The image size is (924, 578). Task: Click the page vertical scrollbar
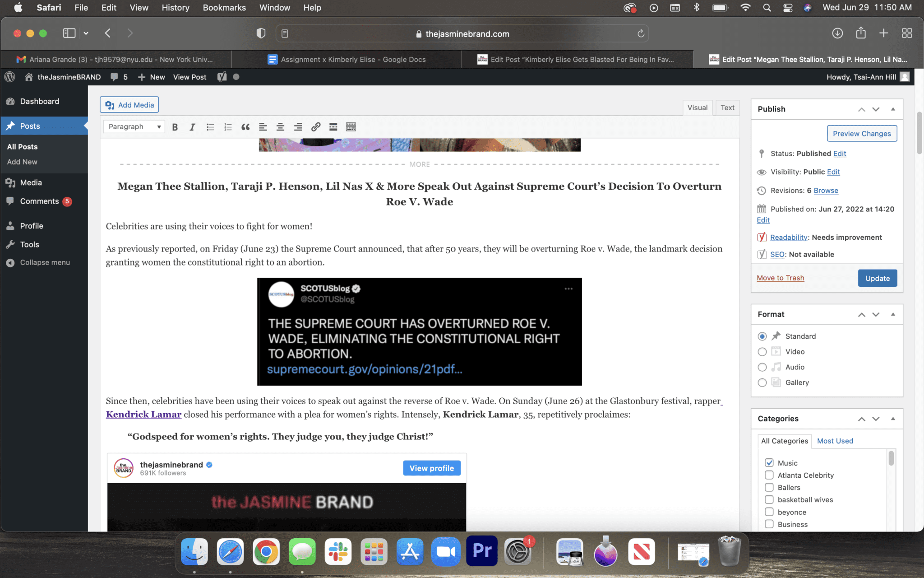click(919, 133)
